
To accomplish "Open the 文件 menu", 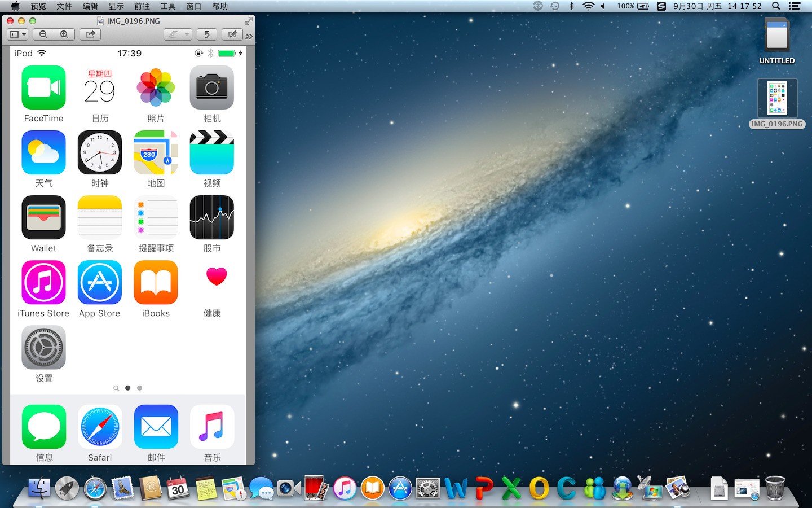I will tap(64, 6).
